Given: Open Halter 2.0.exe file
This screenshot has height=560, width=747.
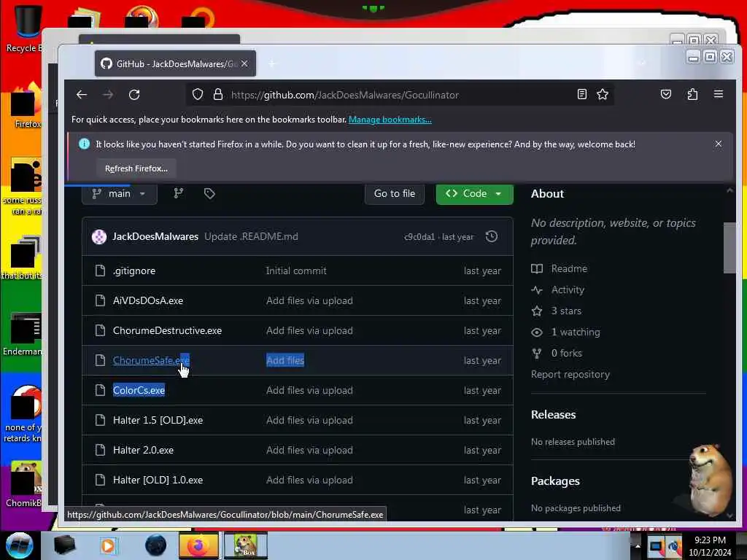Looking at the screenshot, I should click(144, 450).
